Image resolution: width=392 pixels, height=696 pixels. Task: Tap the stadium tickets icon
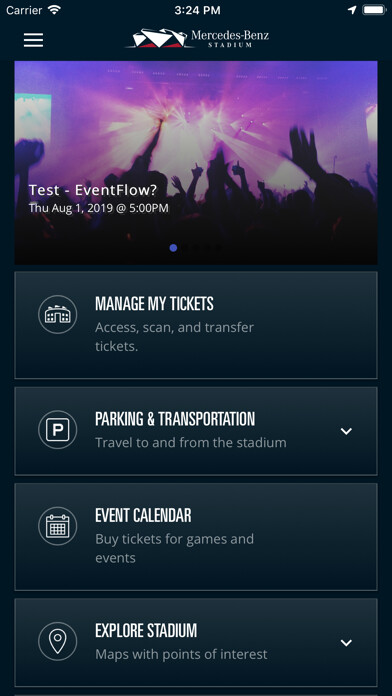(58, 314)
